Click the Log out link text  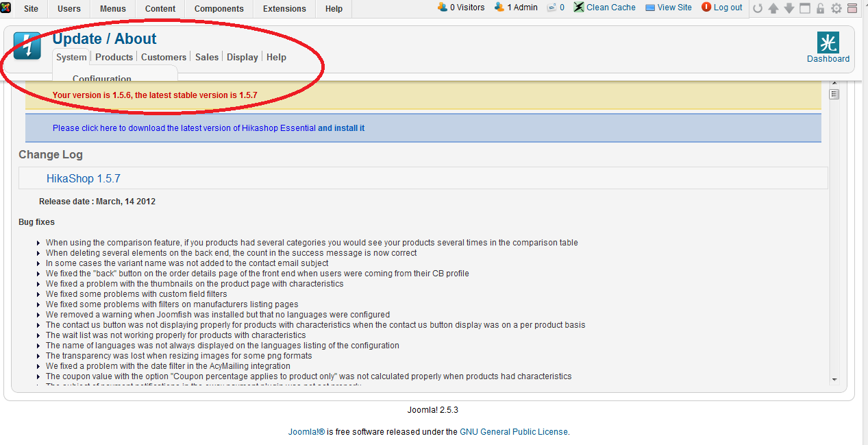tap(728, 8)
